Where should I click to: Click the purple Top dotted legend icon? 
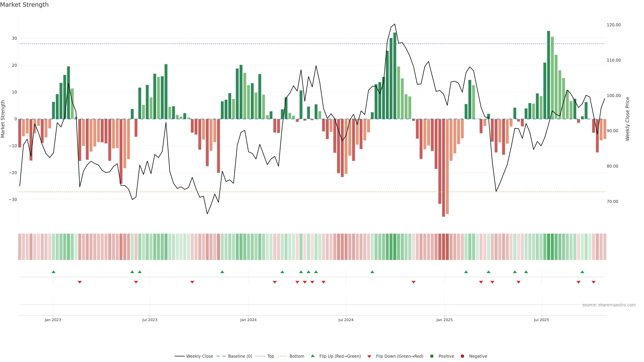pos(260,356)
